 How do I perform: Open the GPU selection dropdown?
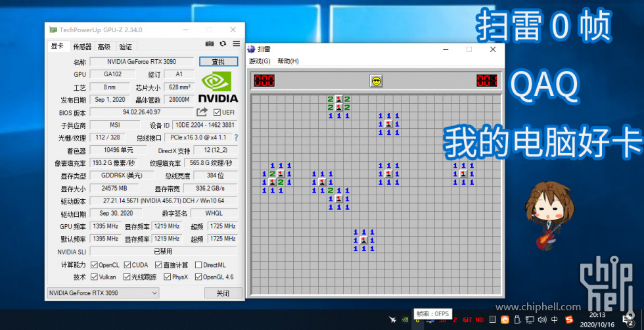[x=103, y=293]
